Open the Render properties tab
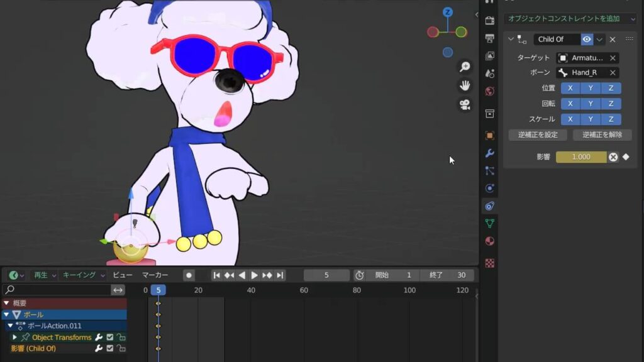Image resolution: width=644 pixels, height=362 pixels. pos(489,21)
